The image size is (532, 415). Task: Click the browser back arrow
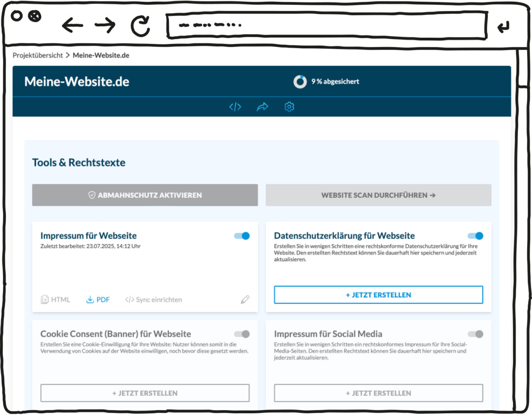click(x=72, y=26)
